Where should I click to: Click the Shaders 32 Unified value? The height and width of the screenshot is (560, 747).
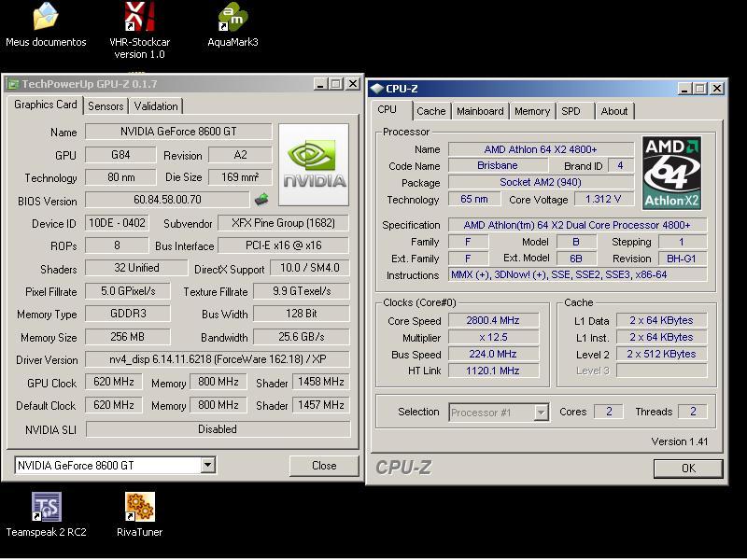click(x=136, y=268)
